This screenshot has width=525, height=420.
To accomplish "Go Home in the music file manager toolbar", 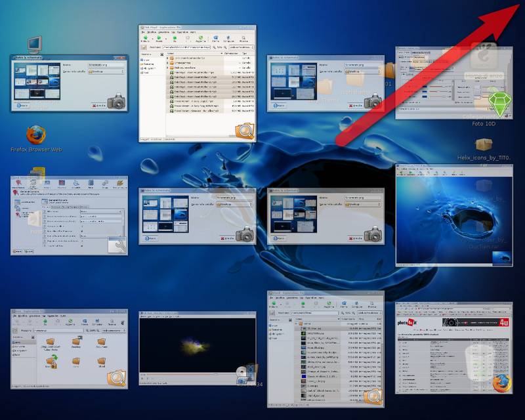I will pos(216,38).
